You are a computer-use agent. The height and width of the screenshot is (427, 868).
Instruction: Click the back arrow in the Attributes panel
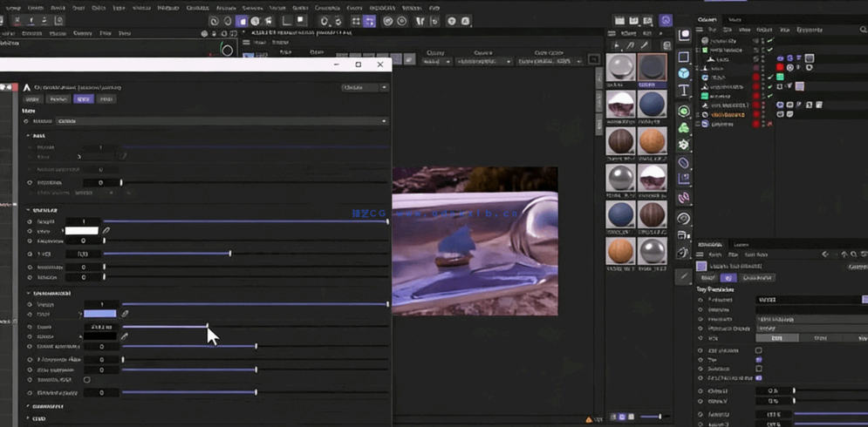[825, 254]
